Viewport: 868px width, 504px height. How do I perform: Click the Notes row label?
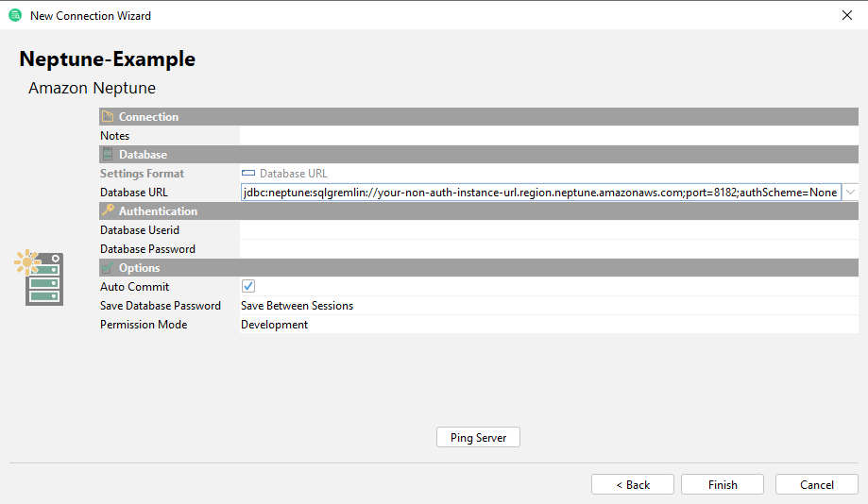point(114,136)
